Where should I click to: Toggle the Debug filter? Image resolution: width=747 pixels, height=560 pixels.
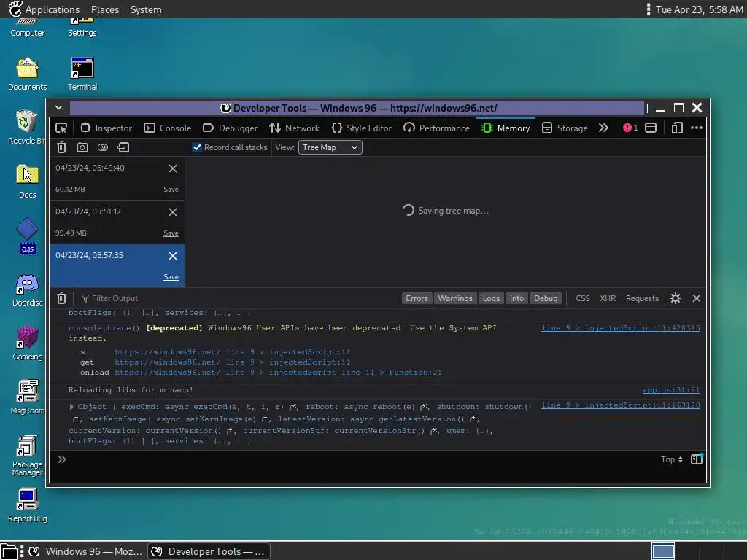[546, 298]
